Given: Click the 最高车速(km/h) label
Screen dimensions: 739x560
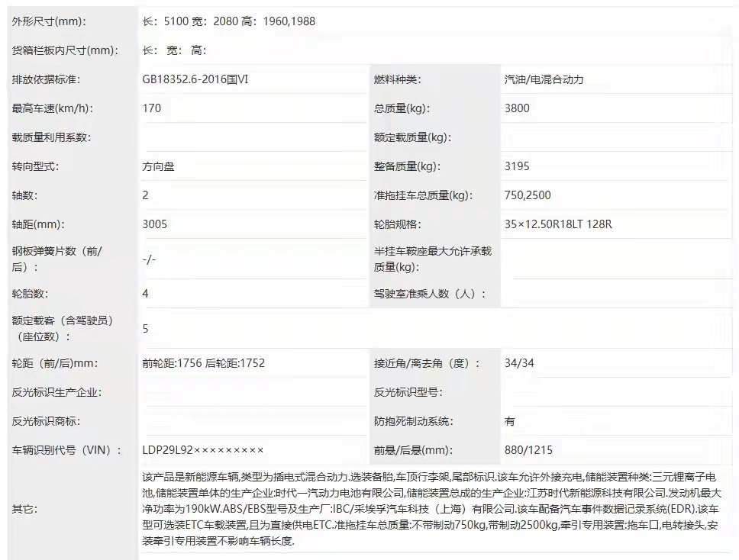Looking at the screenshot, I should tap(53, 108).
